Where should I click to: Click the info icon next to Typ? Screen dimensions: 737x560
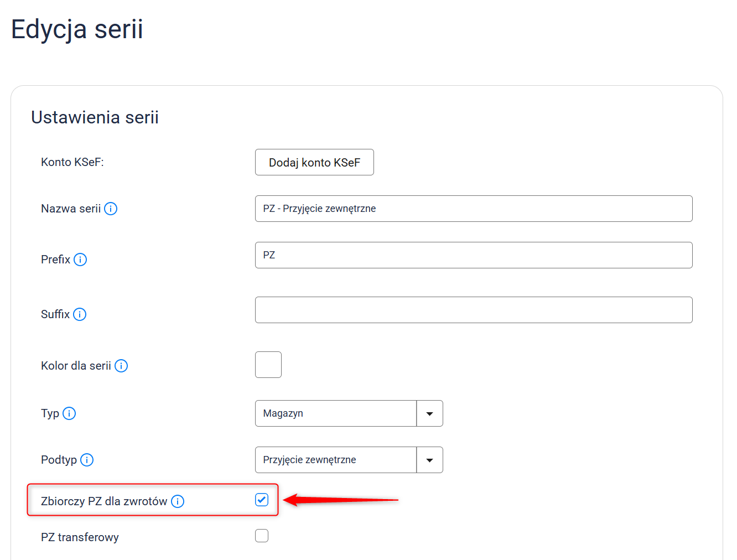[x=69, y=413]
